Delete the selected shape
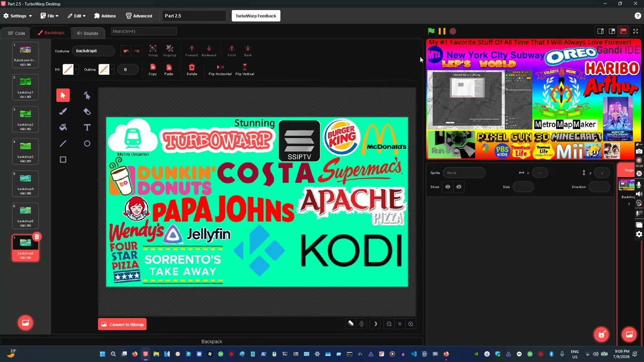 tap(192, 69)
